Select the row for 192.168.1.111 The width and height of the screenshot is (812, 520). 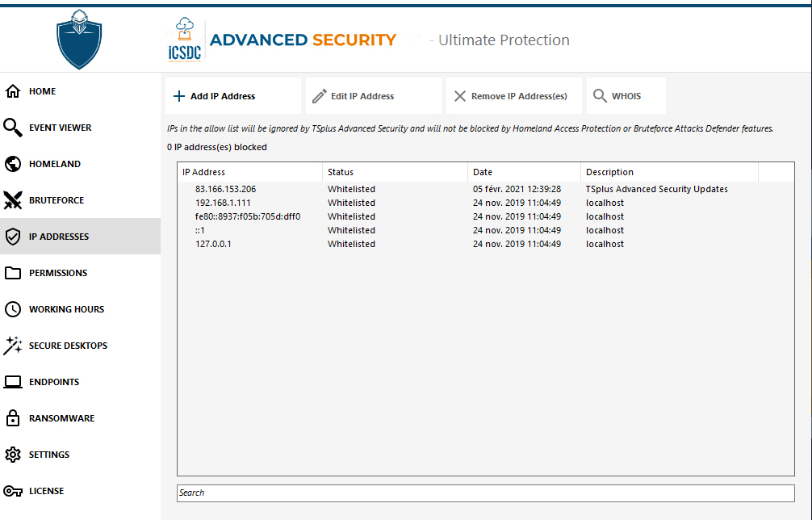(486, 203)
